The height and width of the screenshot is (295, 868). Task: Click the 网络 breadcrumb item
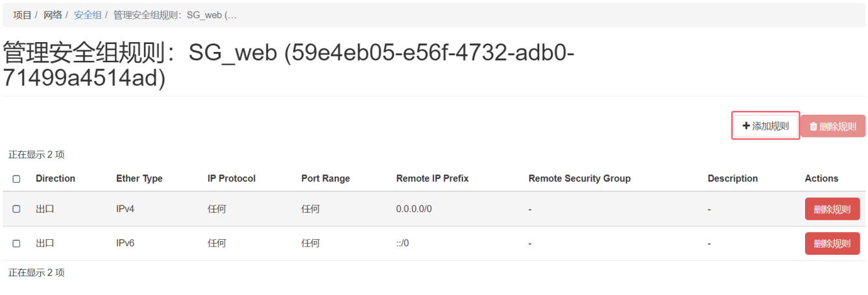(53, 15)
